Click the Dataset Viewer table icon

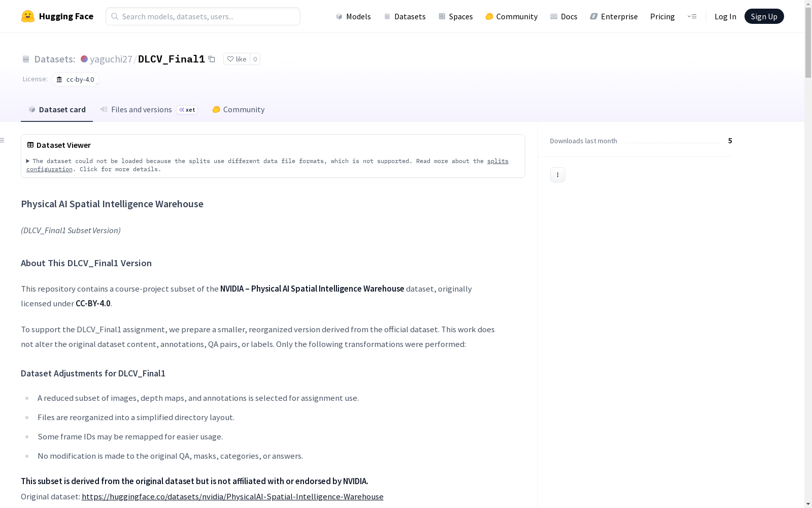click(30, 145)
